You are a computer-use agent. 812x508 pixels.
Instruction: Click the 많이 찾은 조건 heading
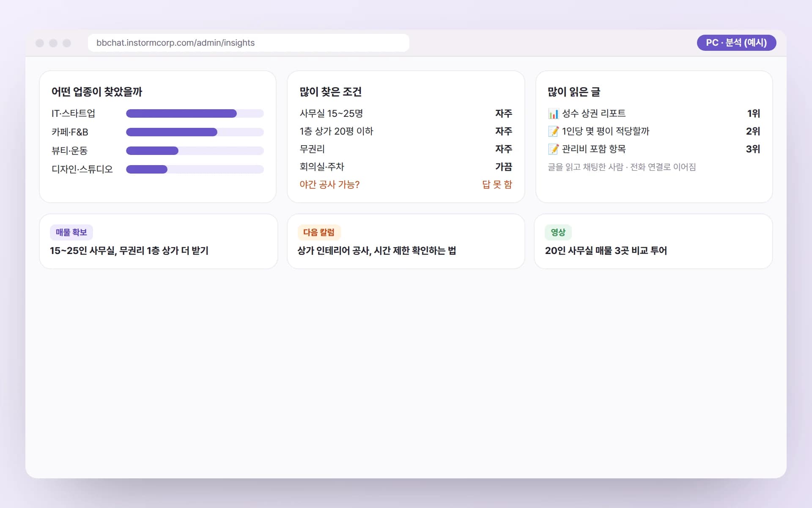coord(330,92)
